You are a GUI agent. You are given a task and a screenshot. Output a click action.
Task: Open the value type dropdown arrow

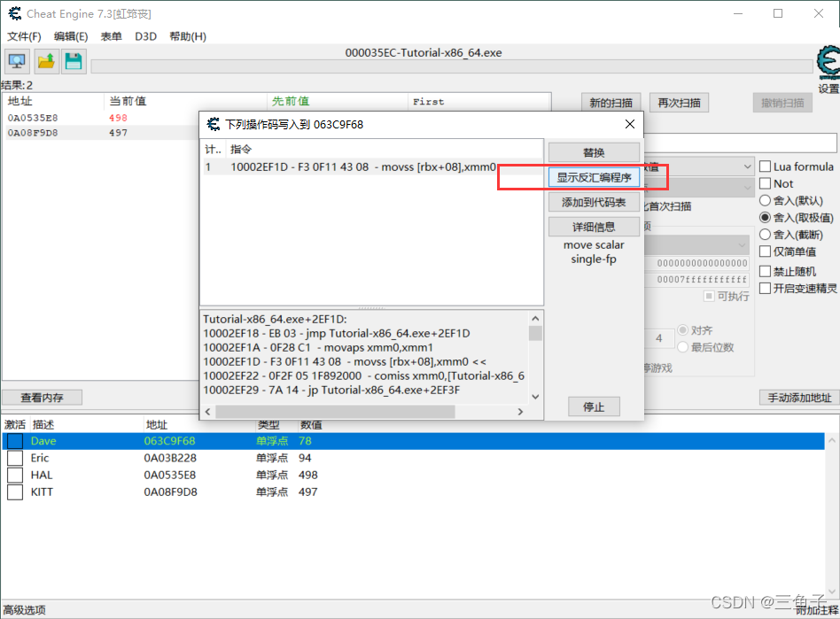[x=747, y=188]
